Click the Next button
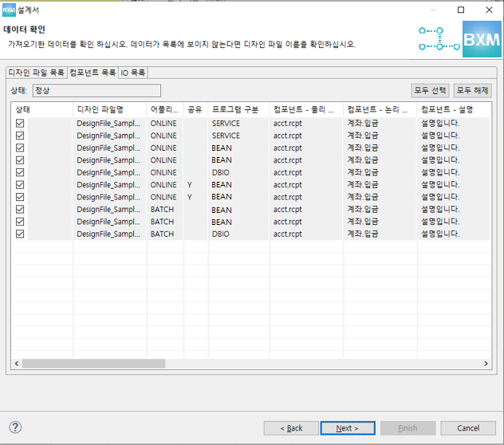Screen dimensions: 504x445 (348, 428)
